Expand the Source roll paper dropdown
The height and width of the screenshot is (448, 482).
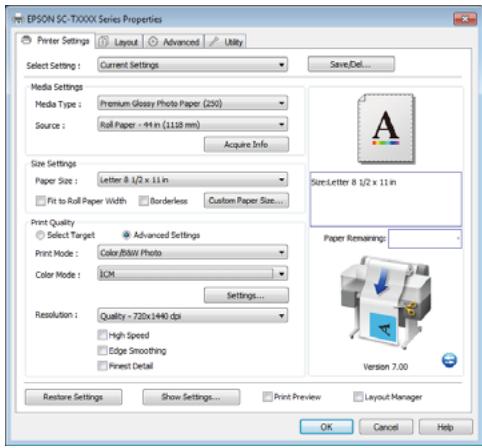tap(192, 124)
